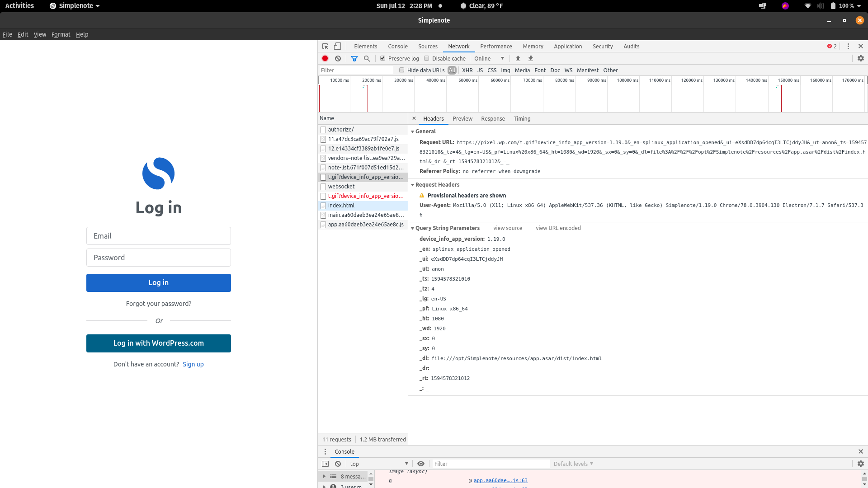This screenshot has height=488, width=868.
Task: Toggle the network filter bar funnel icon
Action: tap(354, 58)
